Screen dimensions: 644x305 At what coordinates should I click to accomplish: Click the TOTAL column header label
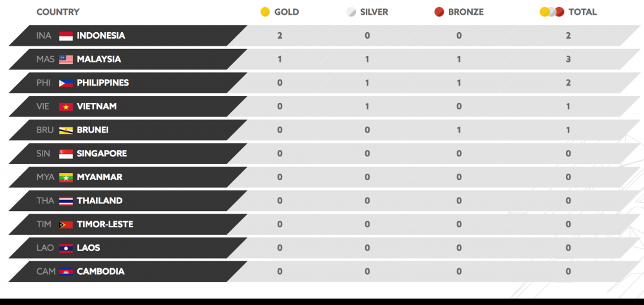point(582,12)
